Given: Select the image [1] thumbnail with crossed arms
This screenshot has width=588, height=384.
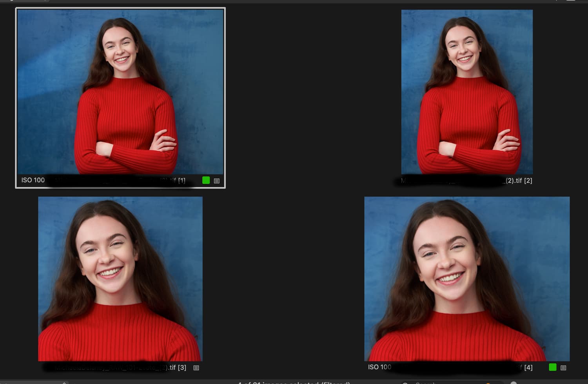Looking at the screenshot, I should click(120, 92).
